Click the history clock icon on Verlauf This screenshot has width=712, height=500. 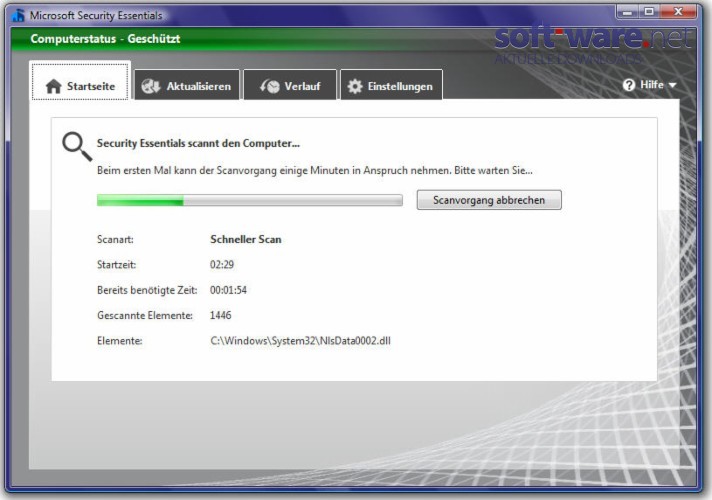tap(270, 86)
